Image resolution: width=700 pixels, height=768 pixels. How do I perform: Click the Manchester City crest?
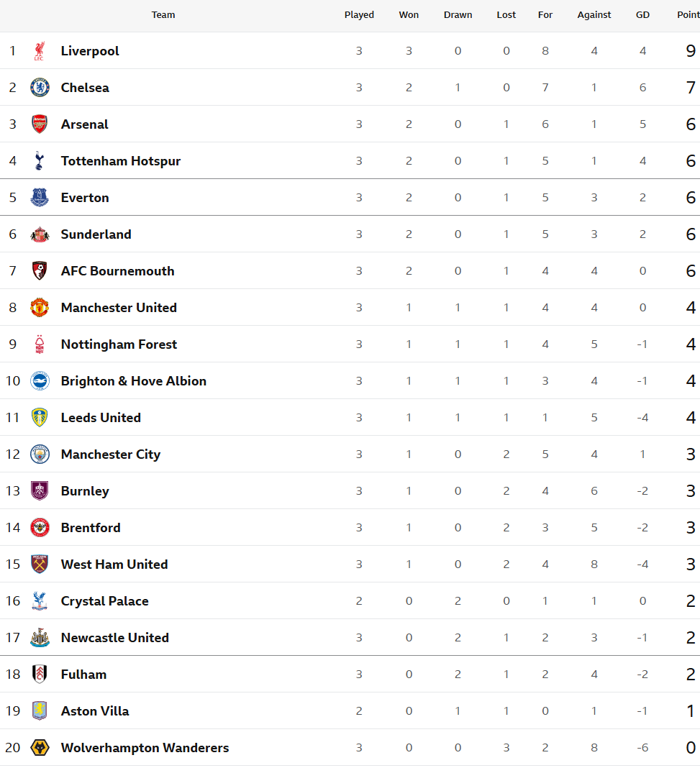coord(40,454)
